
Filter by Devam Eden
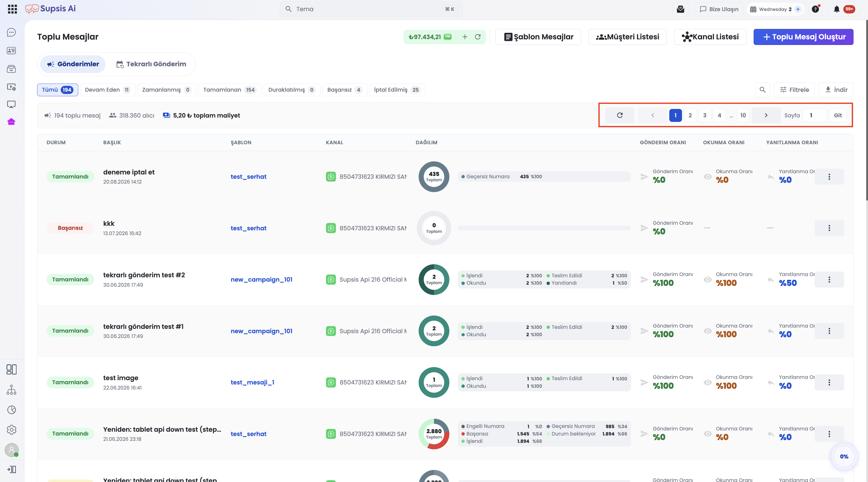point(108,90)
